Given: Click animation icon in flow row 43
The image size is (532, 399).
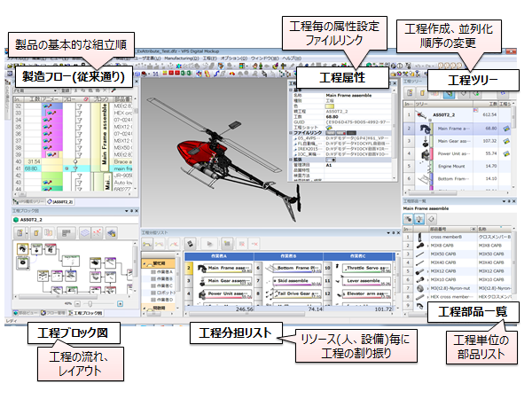Looking at the screenshot, I should pos(48,183).
